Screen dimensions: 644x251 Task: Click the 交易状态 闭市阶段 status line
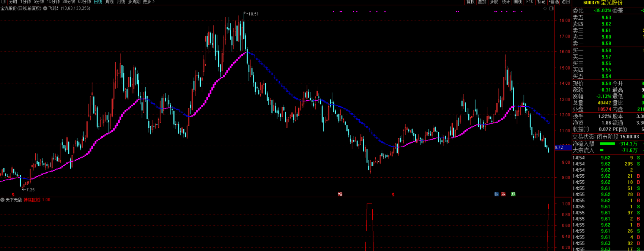click(606, 137)
